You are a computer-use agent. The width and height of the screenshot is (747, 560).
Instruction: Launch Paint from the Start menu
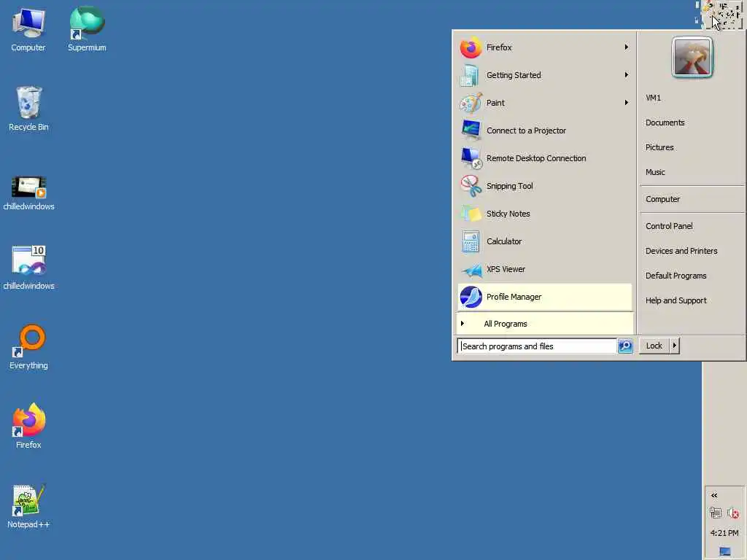tap(544, 103)
